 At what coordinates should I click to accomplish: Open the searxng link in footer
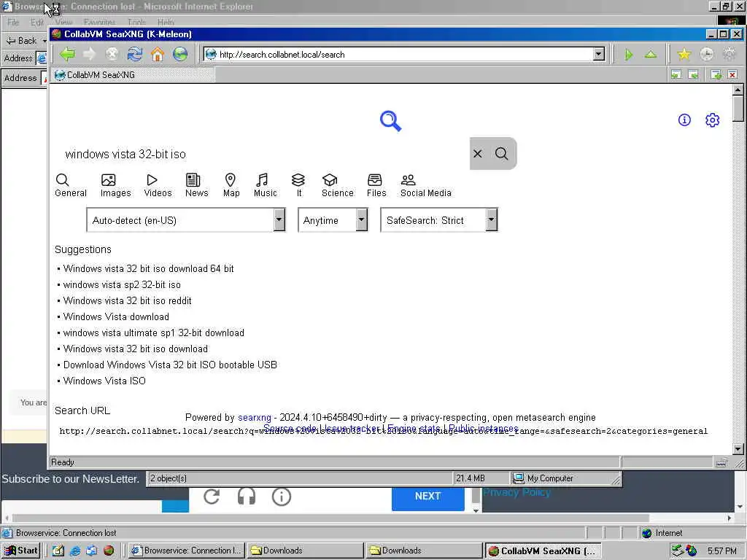(x=255, y=418)
